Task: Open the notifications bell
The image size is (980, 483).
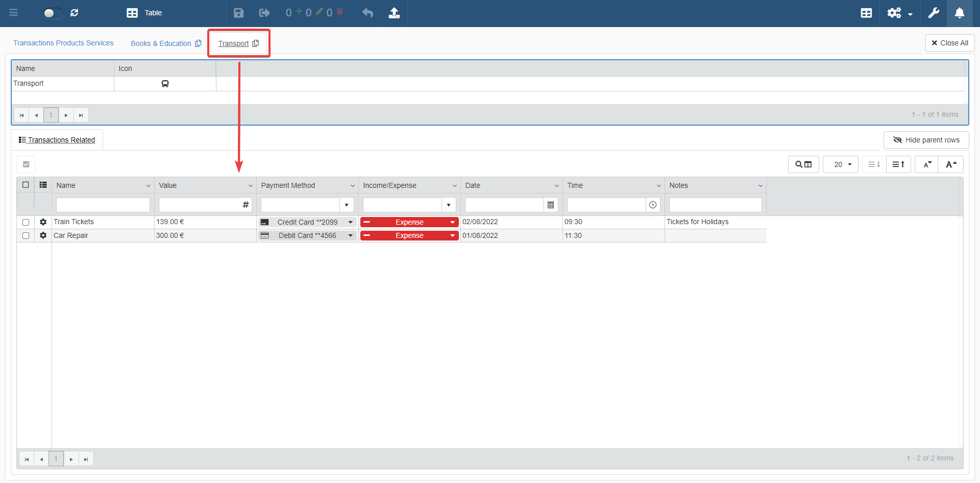Action: coord(960,13)
